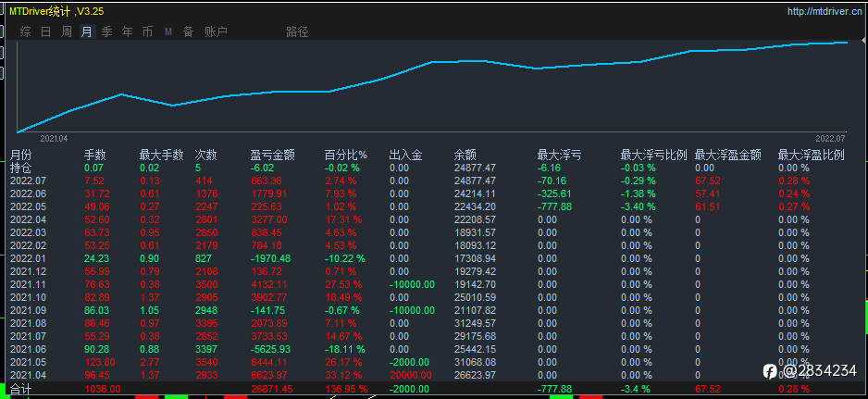This screenshot has width=868, height=399.
Task: Click the 盈亏金额 column header
Action: point(272,156)
